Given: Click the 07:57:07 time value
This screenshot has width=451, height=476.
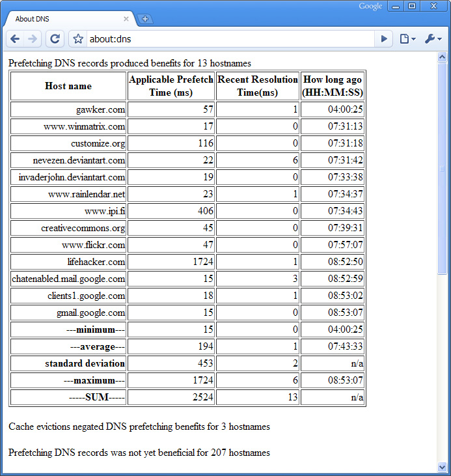Looking at the screenshot, I should (x=333, y=245).
